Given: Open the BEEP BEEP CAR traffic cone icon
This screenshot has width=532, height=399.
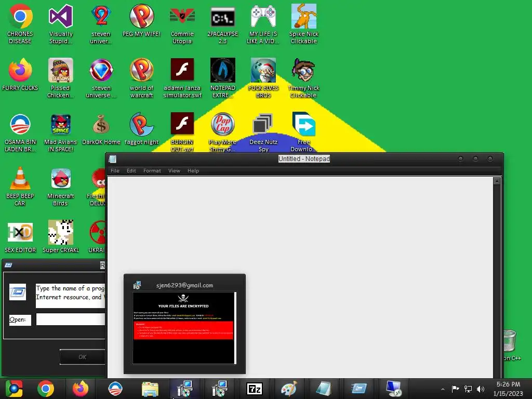Looking at the screenshot, I should tap(20, 186).
